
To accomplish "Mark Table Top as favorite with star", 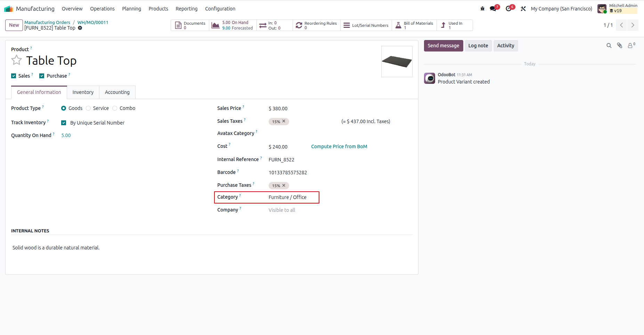I will (16, 60).
